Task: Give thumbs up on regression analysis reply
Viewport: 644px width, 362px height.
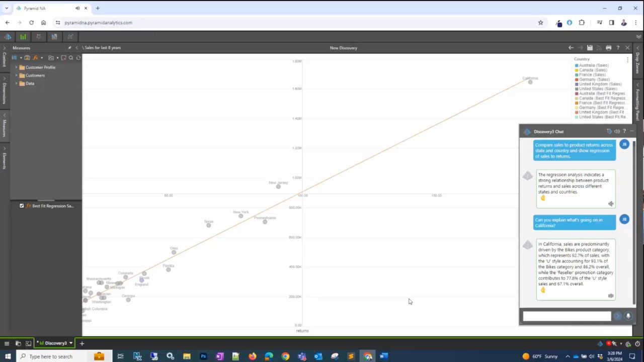Action: [543, 198]
